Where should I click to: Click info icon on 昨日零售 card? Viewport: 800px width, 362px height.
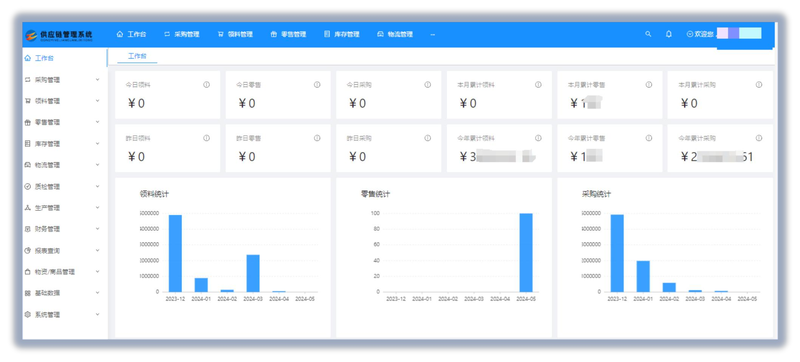[x=317, y=138]
